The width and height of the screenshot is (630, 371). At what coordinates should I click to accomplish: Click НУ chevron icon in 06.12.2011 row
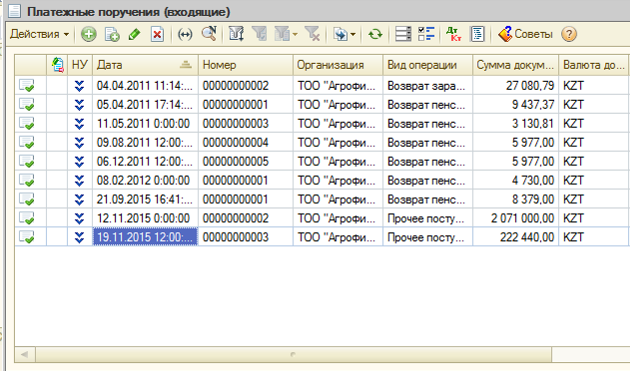point(80,161)
